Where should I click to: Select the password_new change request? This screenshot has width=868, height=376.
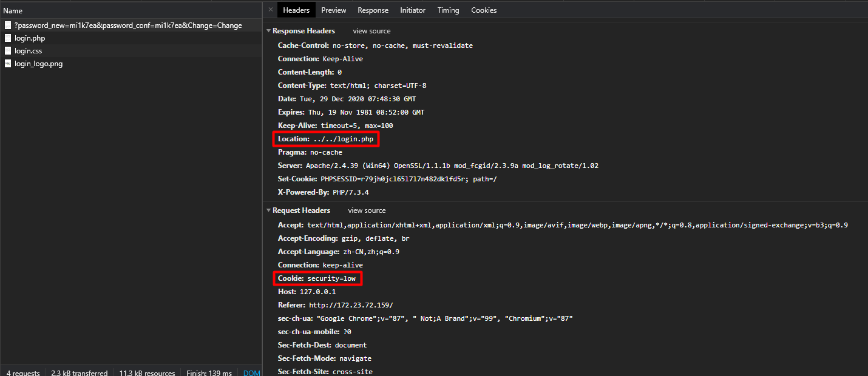128,25
